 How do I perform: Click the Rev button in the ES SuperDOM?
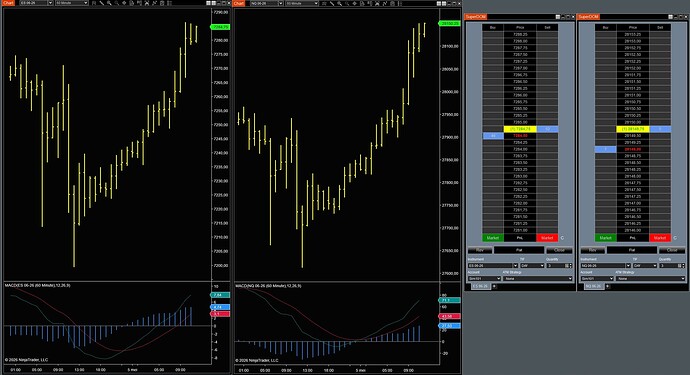click(x=480, y=250)
